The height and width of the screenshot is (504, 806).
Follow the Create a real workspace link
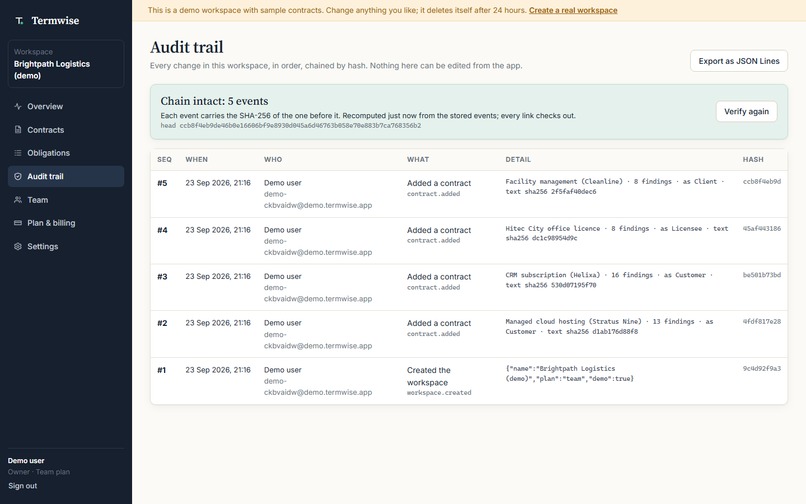(x=573, y=10)
